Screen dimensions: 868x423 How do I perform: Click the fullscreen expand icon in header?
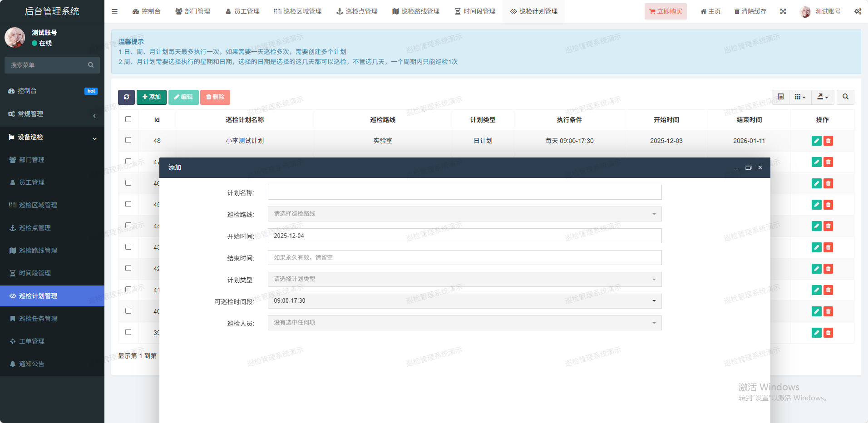coord(783,11)
